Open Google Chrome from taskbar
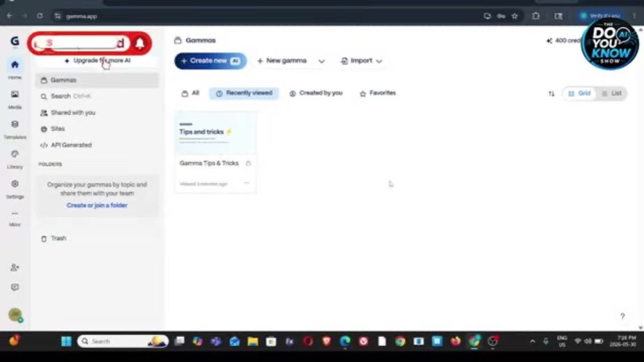Viewport: 644px width, 362px height. tap(400, 341)
